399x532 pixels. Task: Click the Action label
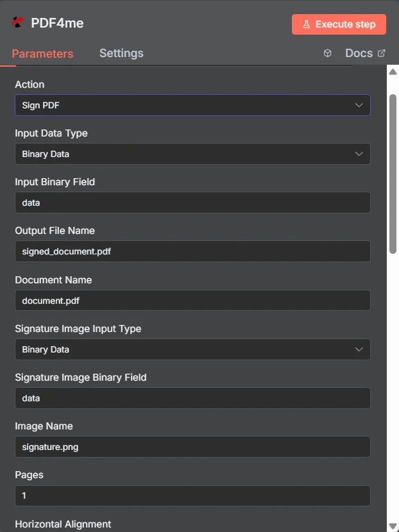30,85
